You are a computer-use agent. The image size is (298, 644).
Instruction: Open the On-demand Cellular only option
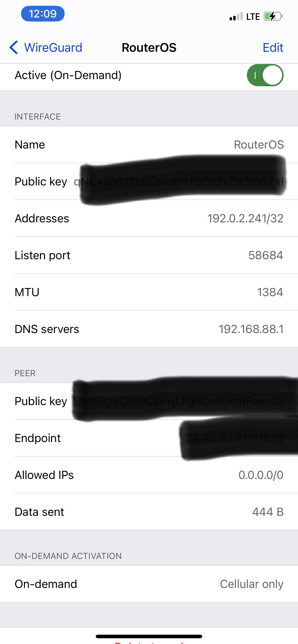[x=149, y=584]
